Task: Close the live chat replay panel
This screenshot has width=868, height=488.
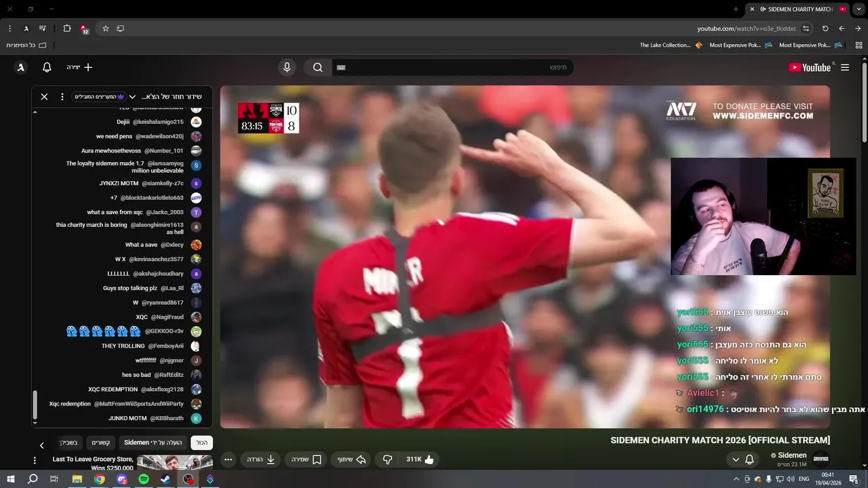Action: pos(44,96)
